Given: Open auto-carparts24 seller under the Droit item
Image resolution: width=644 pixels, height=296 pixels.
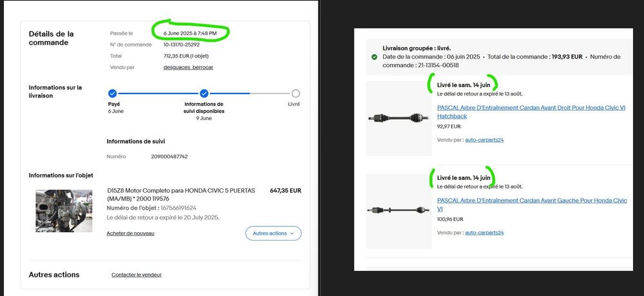Looking at the screenshot, I should tap(484, 140).
